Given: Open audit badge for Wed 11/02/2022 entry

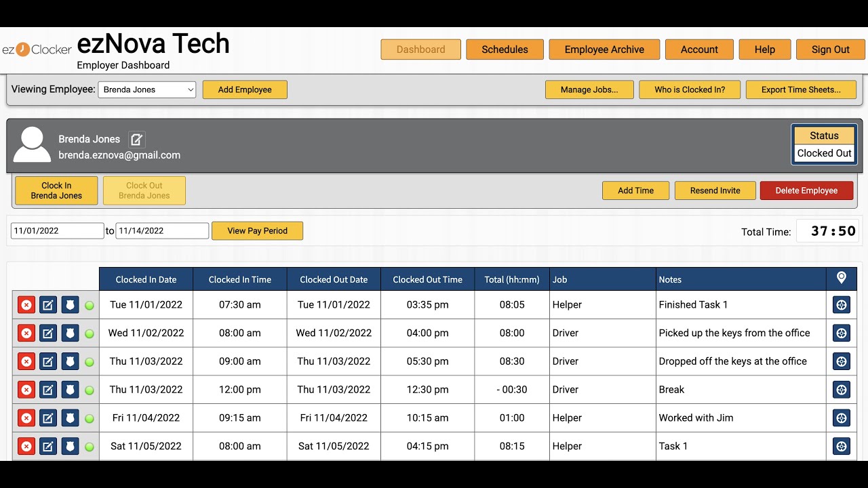Looking at the screenshot, I should coord(70,333).
